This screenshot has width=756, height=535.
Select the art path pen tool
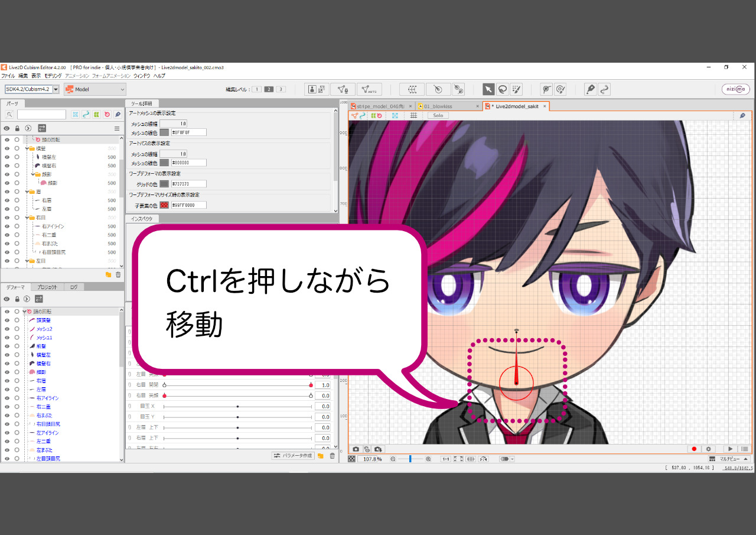pyautogui.click(x=590, y=89)
